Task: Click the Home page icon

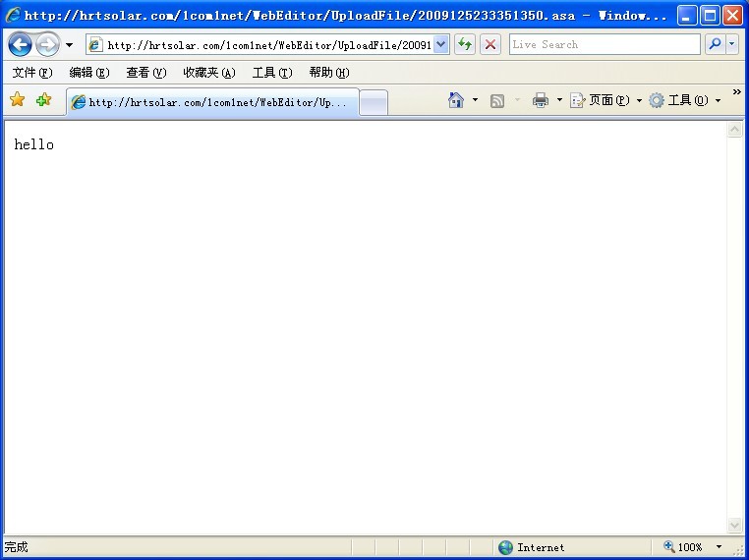Action: (x=456, y=100)
